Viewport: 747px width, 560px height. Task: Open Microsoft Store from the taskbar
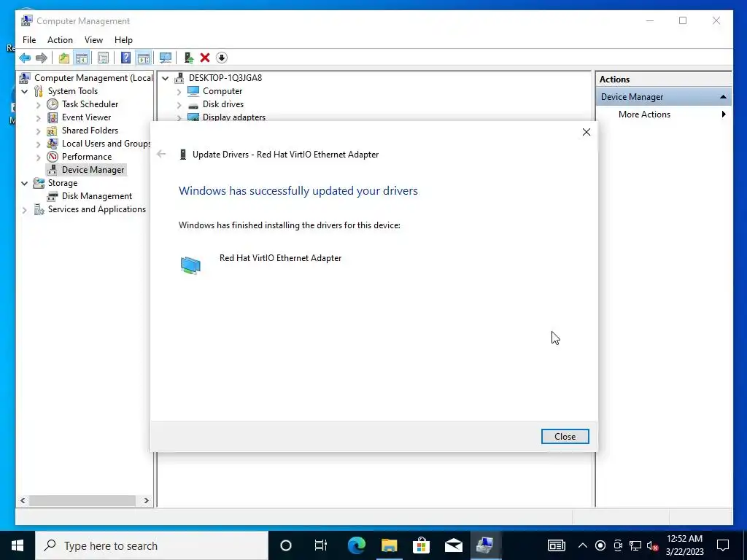pyautogui.click(x=421, y=545)
